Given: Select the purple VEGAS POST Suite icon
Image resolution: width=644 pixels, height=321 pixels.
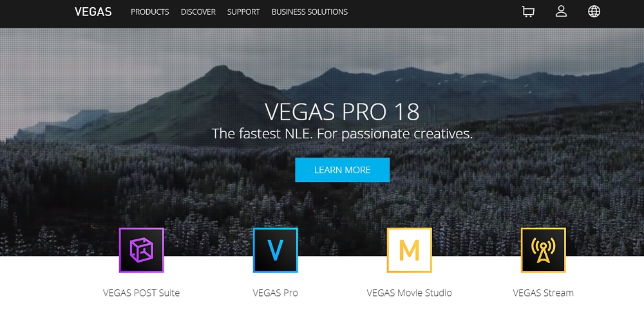Looking at the screenshot, I should pos(141,250).
